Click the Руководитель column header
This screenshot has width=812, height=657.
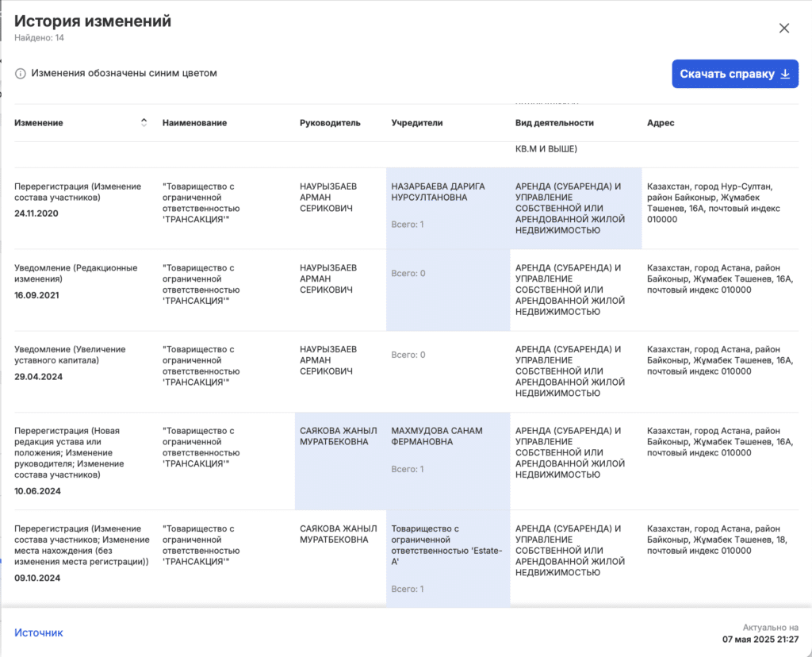pyautogui.click(x=330, y=123)
